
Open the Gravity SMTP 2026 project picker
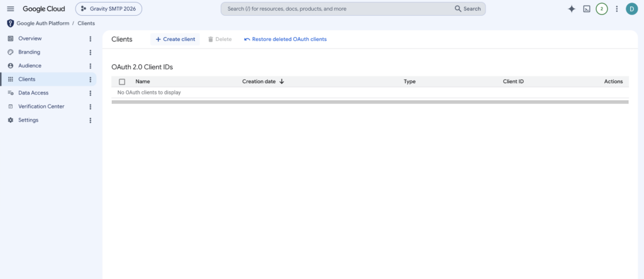click(x=108, y=9)
